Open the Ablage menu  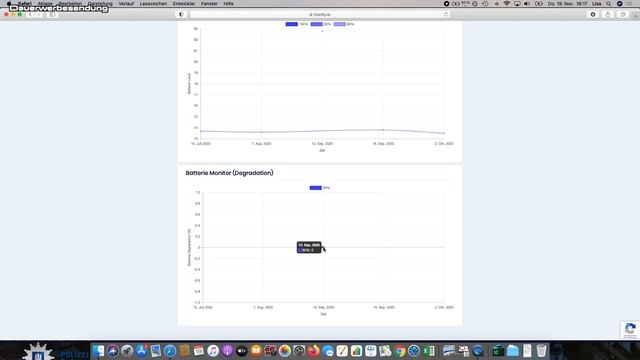45,4
